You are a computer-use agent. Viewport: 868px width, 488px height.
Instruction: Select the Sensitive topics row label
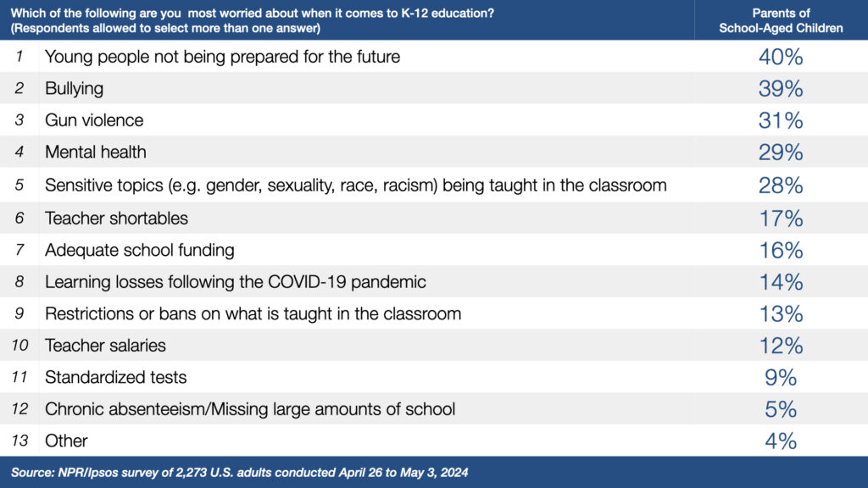click(356, 186)
